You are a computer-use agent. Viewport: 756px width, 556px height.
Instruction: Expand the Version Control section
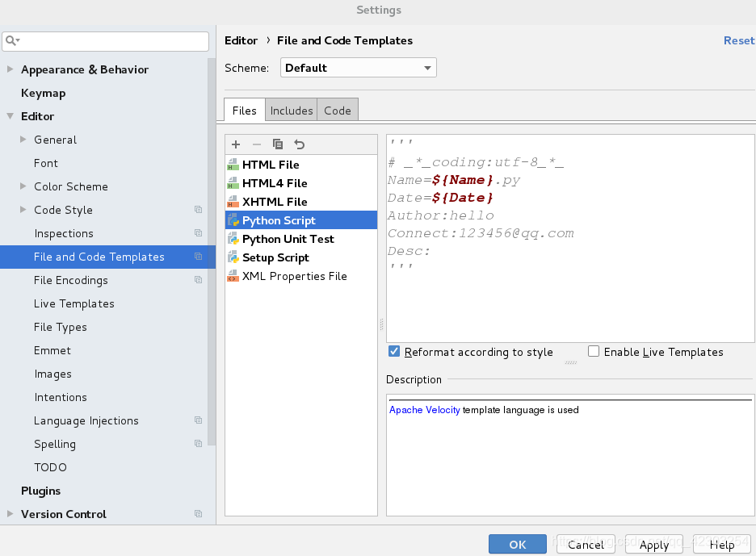point(10,513)
